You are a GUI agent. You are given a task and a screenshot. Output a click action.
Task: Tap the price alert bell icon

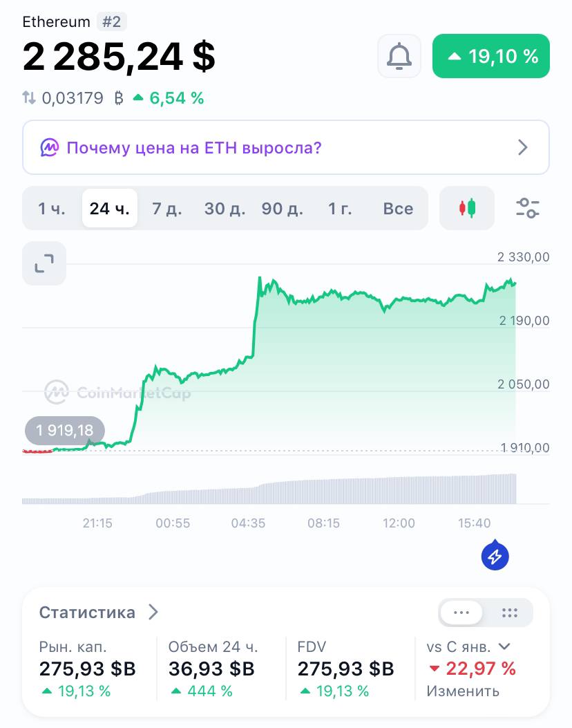click(399, 56)
